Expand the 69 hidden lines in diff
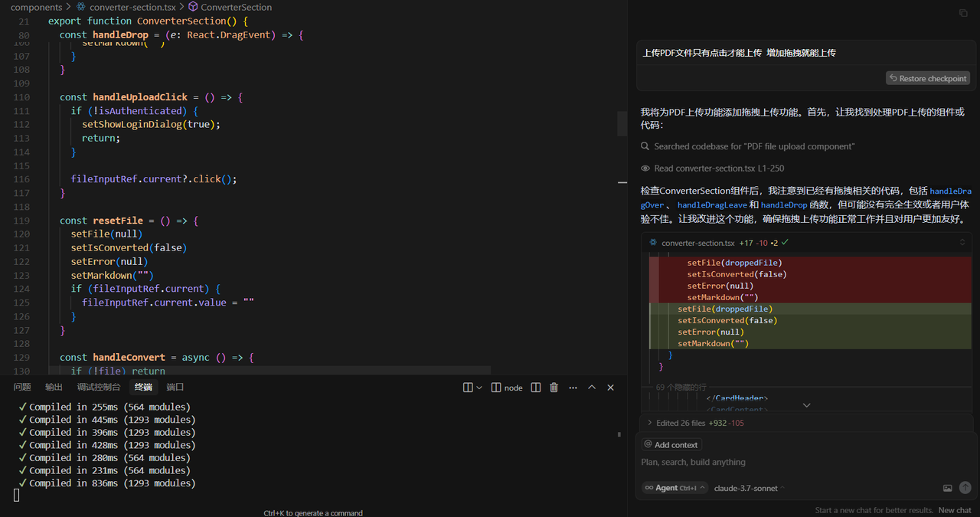 (681, 388)
